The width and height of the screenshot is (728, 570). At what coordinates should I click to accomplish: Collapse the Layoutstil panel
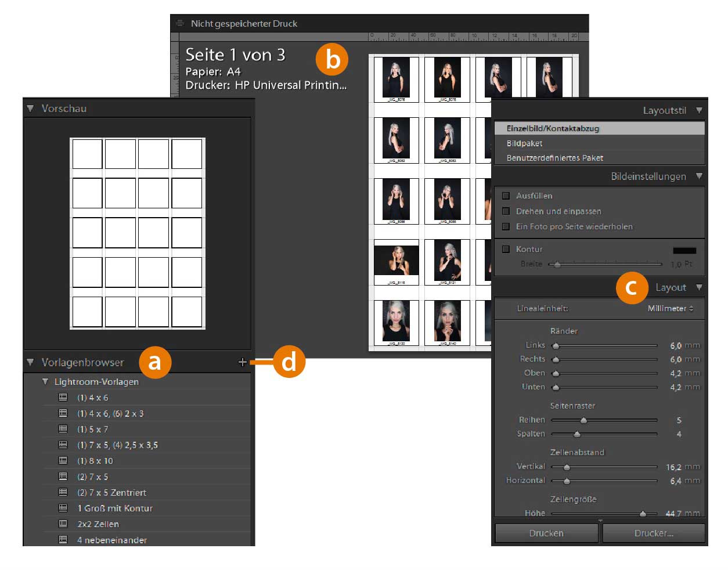(x=699, y=110)
